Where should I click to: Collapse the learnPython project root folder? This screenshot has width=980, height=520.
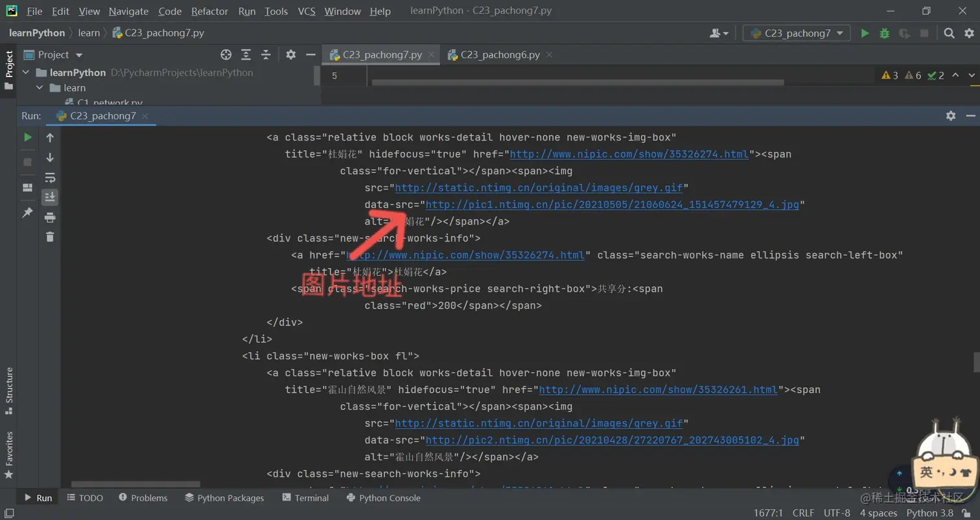(x=27, y=73)
